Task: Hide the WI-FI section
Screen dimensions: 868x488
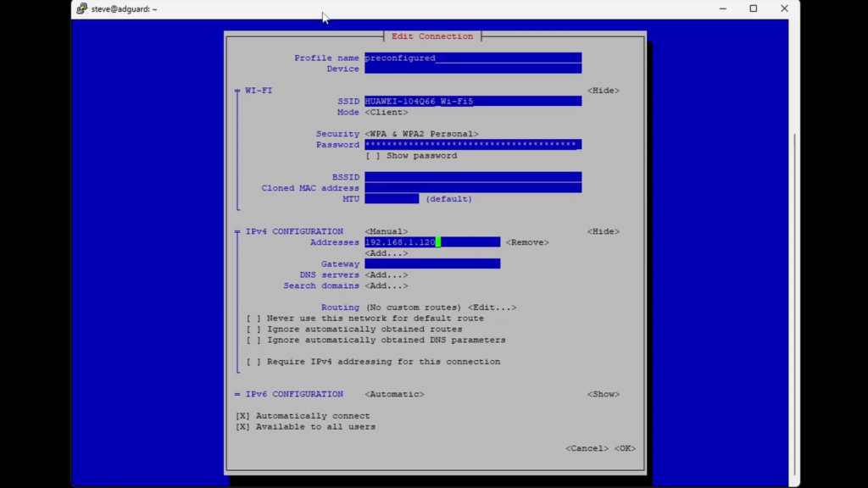Action: tap(603, 91)
